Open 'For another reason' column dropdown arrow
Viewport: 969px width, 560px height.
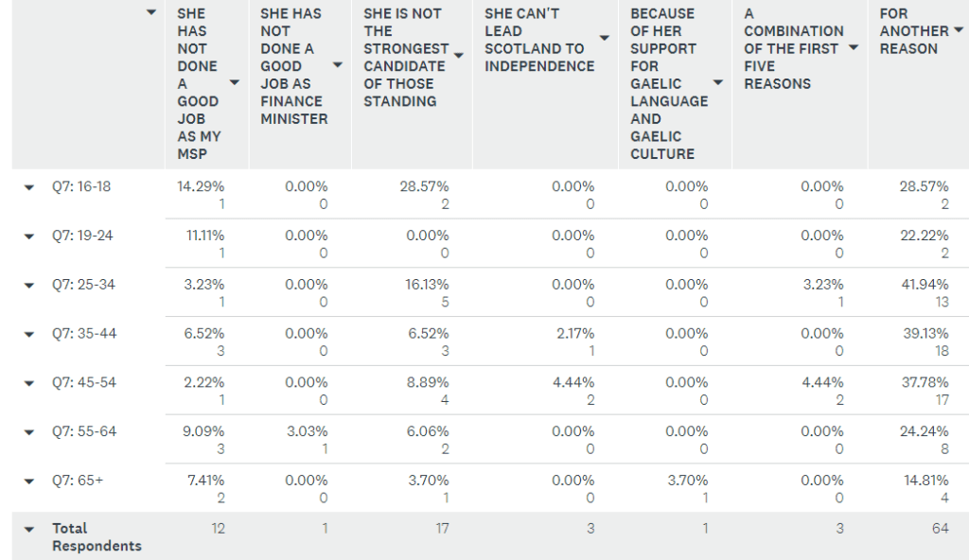pos(959,29)
